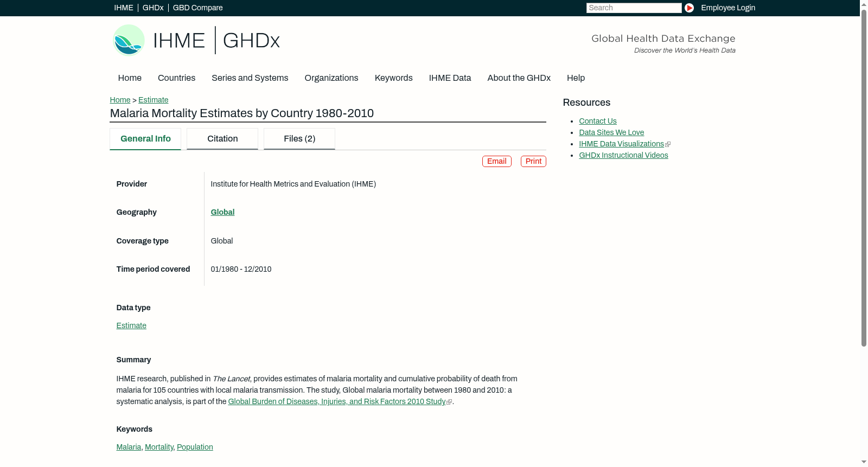Open the Contact Us resource link
The width and height of the screenshot is (868, 467).
point(598,121)
